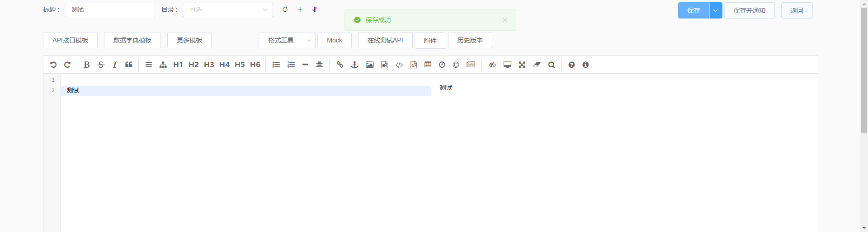Click the scrollbar down arrow
868x232 pixels.
864,228
